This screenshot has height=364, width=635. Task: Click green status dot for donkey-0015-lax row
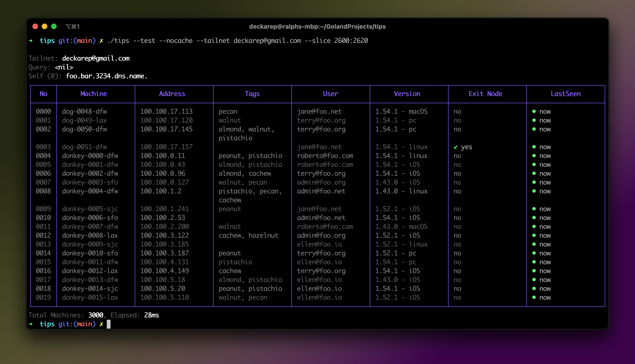coord(534,298)
